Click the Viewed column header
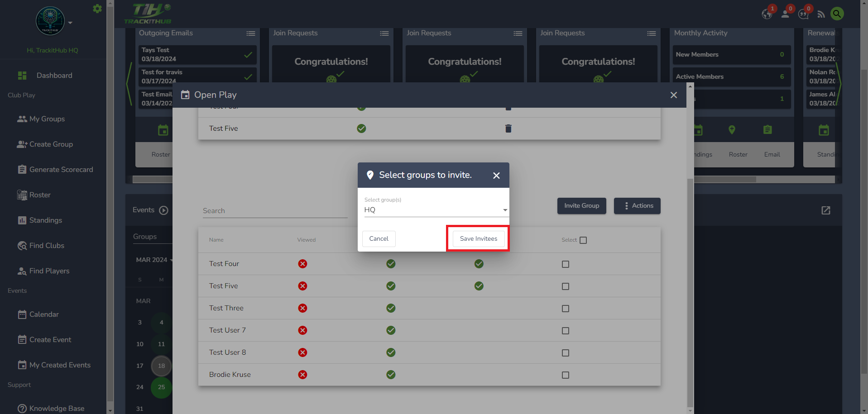 (307, 240)
